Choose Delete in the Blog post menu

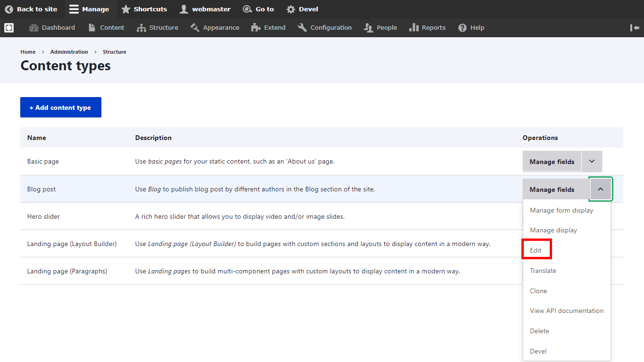(x=539, y=331)
